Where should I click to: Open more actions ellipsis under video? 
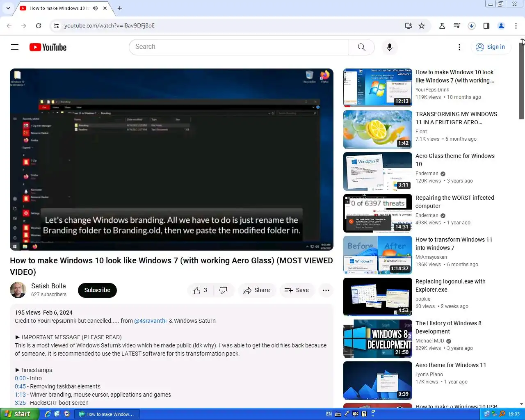(x=326, y=290)
